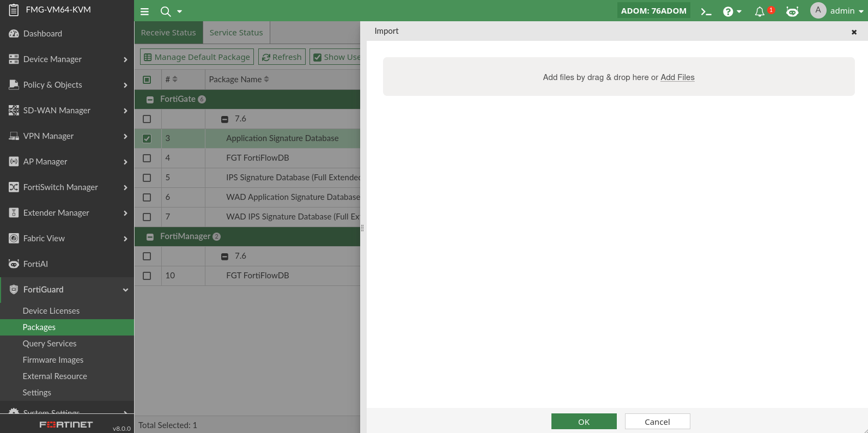This screenshot has width=868, height=433.
Task: Click the FMG-VM64-KVM clipboard icon
Action: click(14, 10)
